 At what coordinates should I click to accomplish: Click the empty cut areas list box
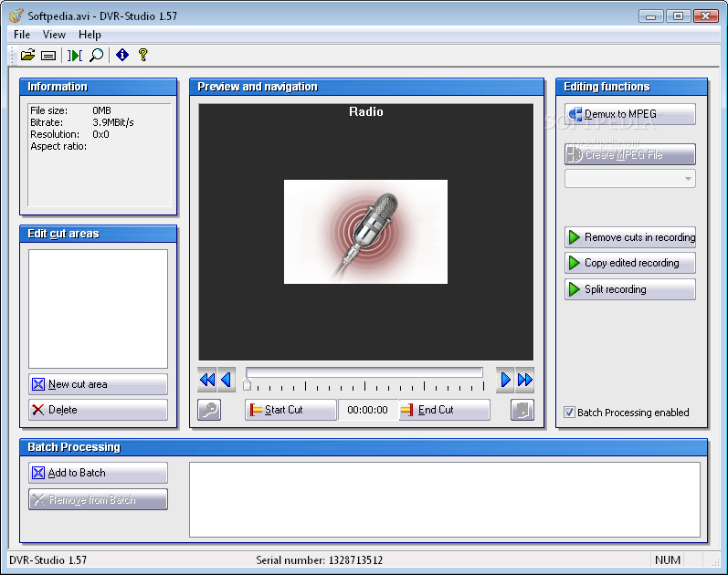(x=98, y=309)
